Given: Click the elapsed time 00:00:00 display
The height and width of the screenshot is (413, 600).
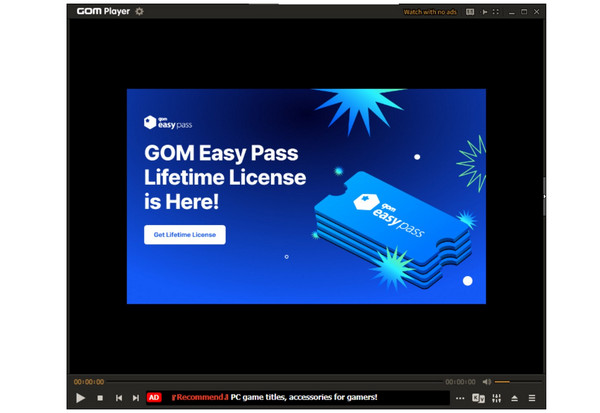Looking at the screenshot, I should pyautogui.click(x=89, y=382).
